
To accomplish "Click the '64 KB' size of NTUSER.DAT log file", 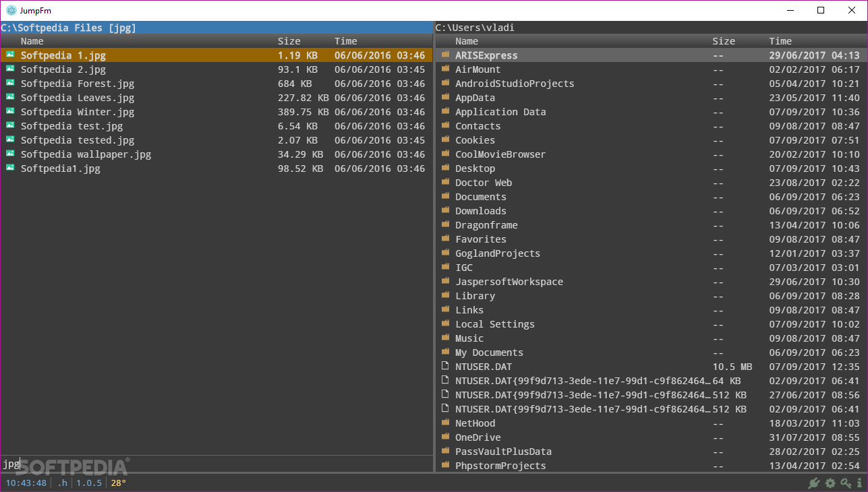I will [726, 381].
